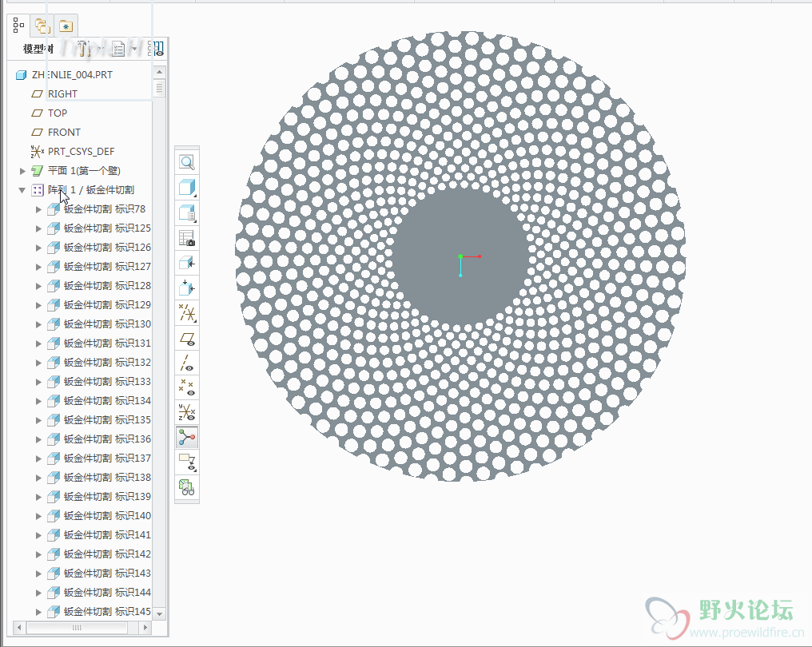Collapse the 阵列 1 pattern node

22,190
